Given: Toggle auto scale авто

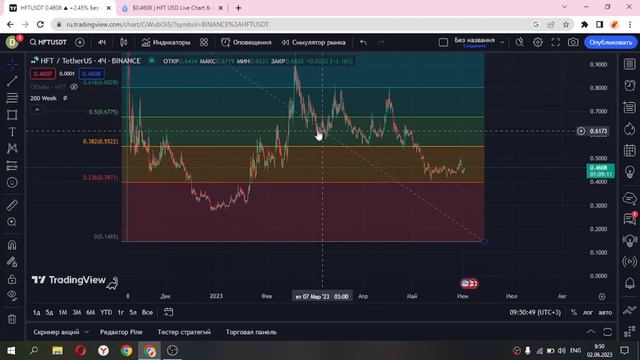Looking at the screenshot, I should click(x=605, y=312).
